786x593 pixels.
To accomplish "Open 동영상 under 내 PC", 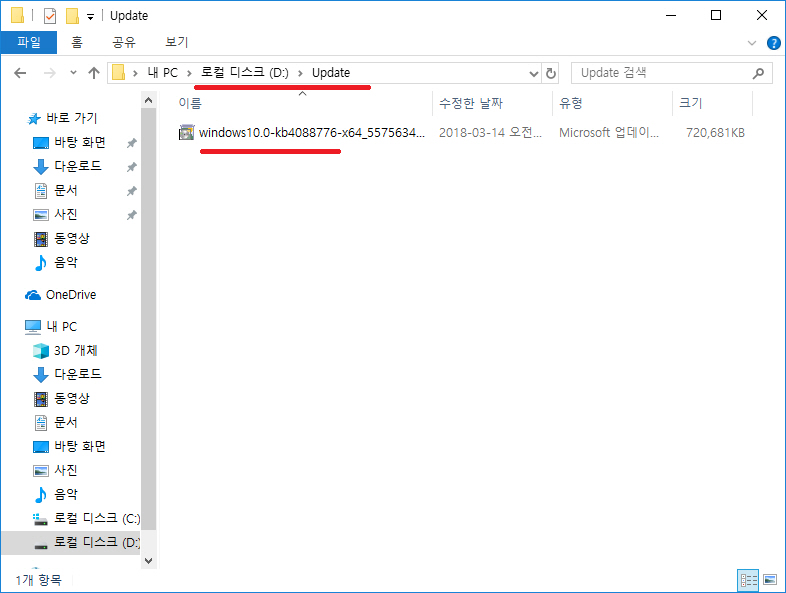I will (72, 399).
